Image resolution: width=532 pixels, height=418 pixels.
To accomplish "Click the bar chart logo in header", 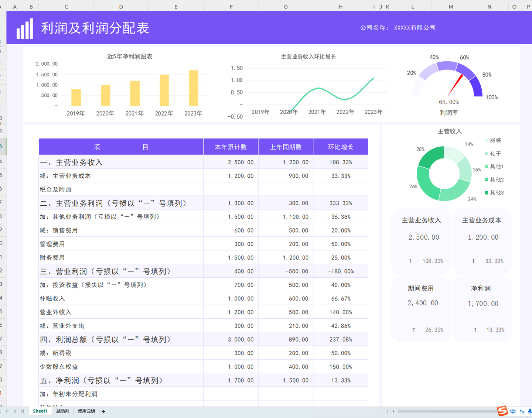I will (25, 28).
